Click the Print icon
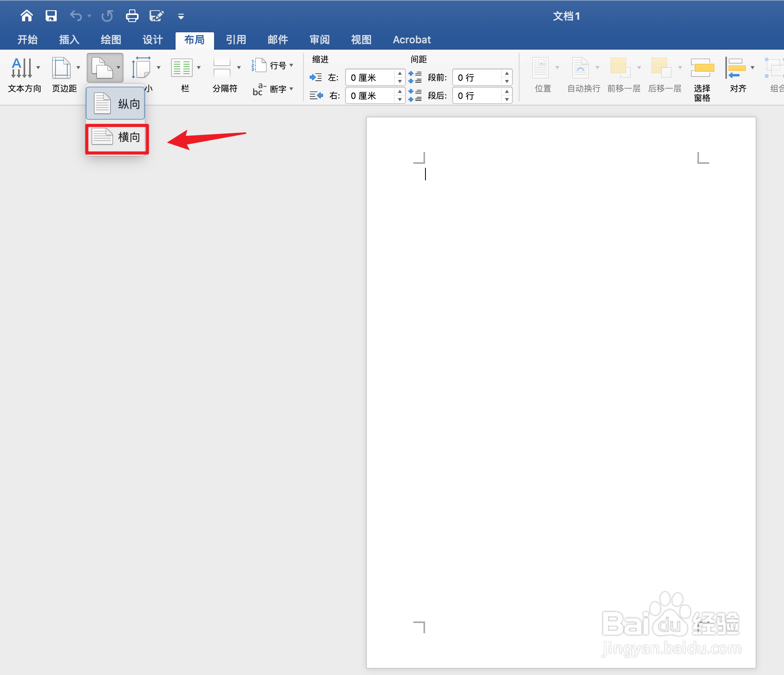The image size is (784, 675). pyautogui.click(x=132, y=16)
